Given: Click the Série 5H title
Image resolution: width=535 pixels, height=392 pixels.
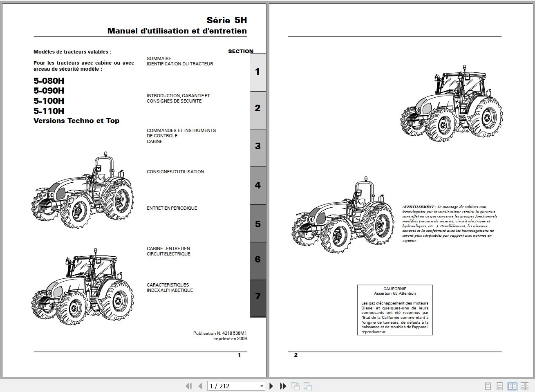Looking at the screenshot, I should tap(226, 20).
